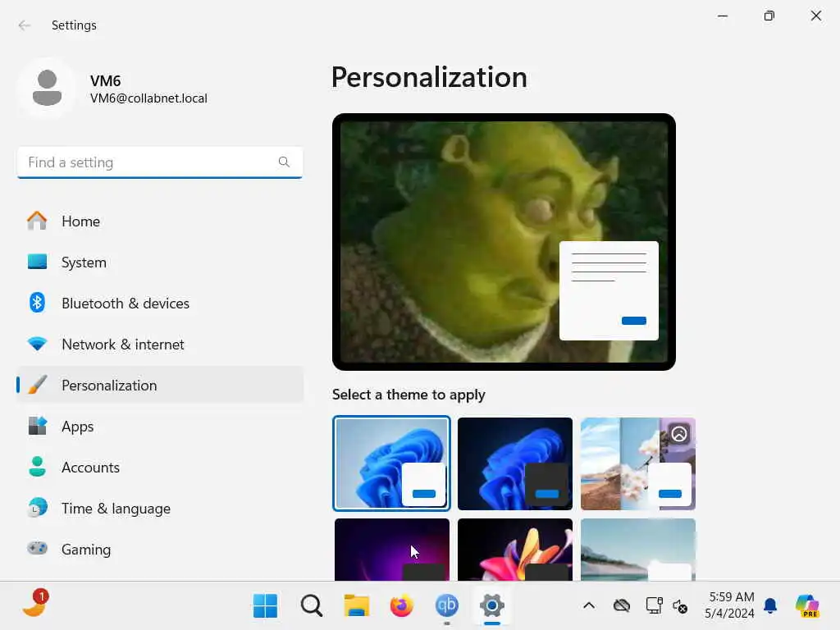840x630 pixels.
Task: Click the VM6@collabnet.local account text
Action: pyautogui.click(x=148, y=98)
